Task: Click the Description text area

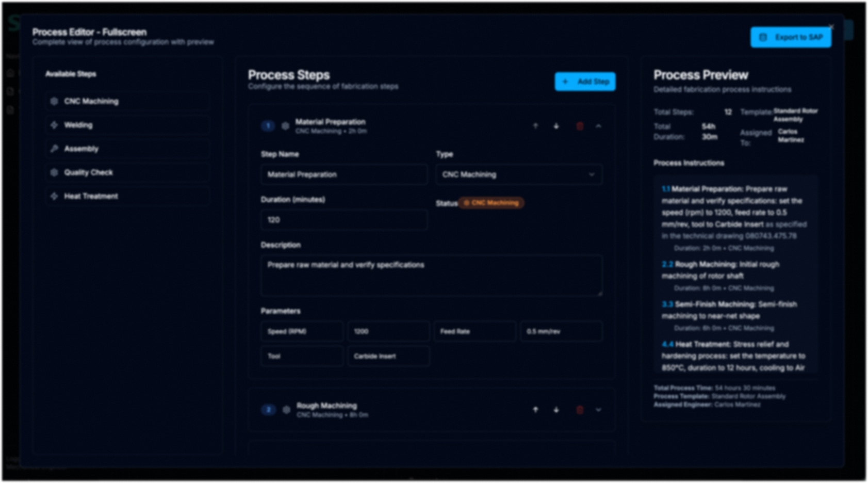Action: tap(432, 275)
